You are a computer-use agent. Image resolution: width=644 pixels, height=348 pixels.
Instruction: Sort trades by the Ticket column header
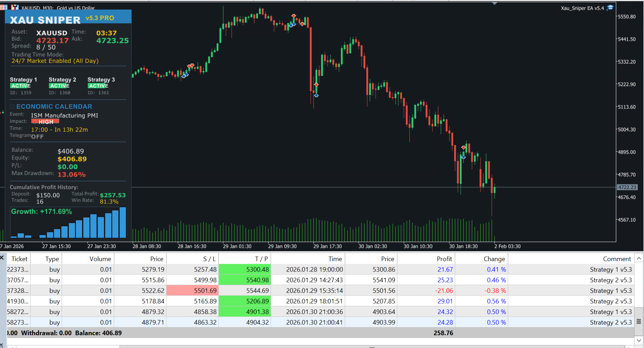pyautogui.click(x=19, y=259)
